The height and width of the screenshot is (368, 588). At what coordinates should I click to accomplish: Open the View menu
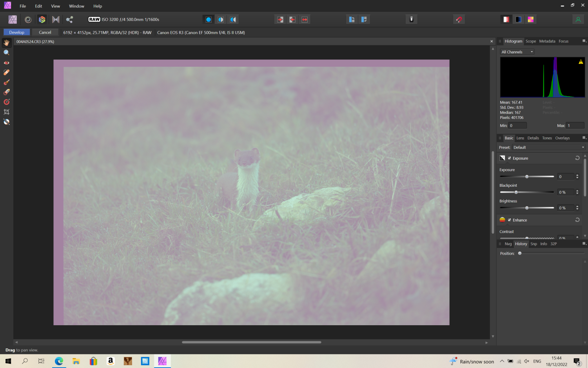coord(55,6)
